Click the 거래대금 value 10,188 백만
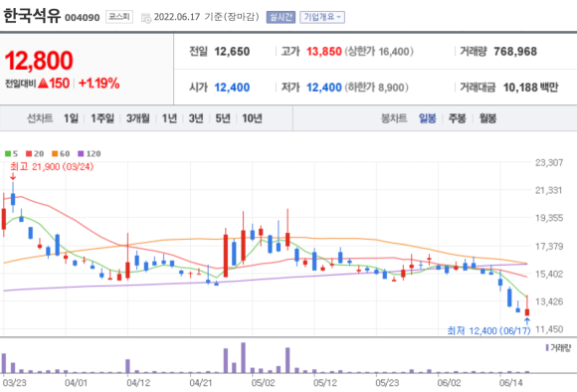577x392 pixels. pyautogui.click(x=530, y=88)
